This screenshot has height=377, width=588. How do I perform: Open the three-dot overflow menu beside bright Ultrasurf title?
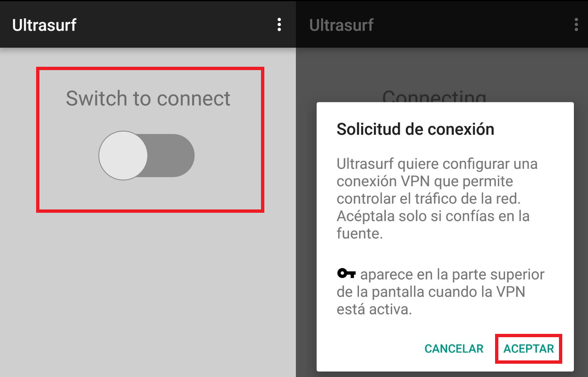click(x=279, y=25)
